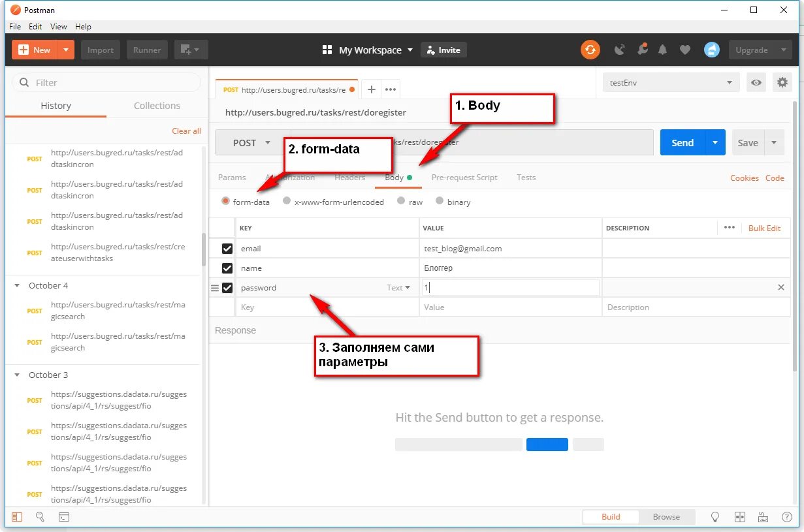Open the Edit menu
The height and width of the screenshot is (532, 804).
pos(35,27)
